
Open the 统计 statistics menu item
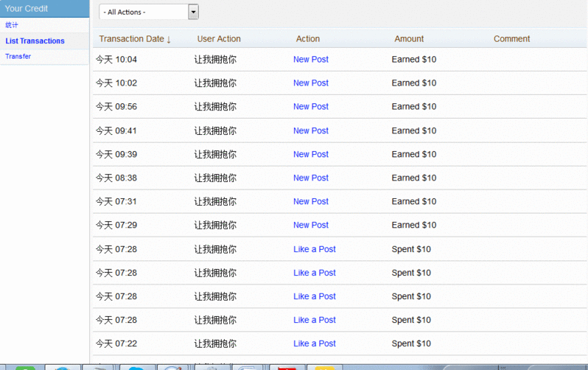[x=12, y=25]
